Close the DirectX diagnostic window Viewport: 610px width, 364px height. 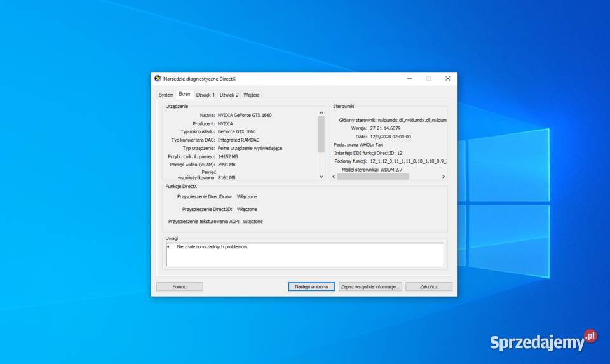[448, 79]
